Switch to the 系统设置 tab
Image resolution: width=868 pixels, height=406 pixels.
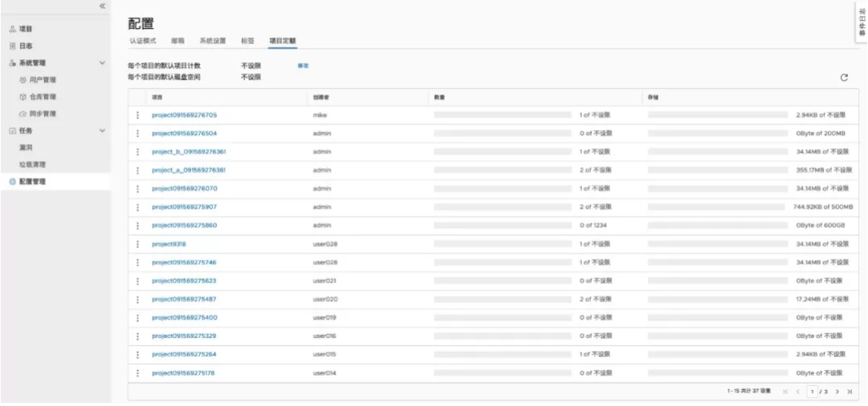(213, 41)
